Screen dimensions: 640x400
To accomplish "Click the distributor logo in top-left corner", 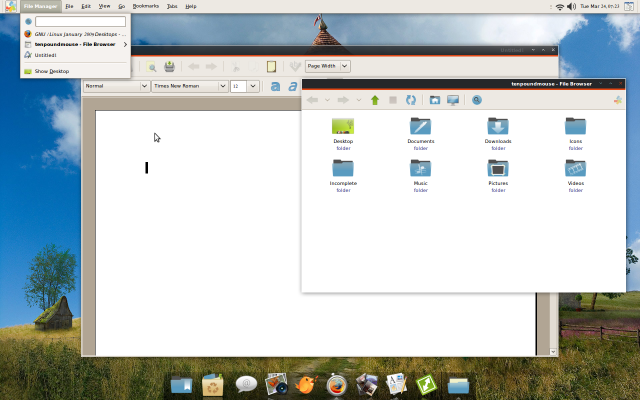I will pos(10,6).
